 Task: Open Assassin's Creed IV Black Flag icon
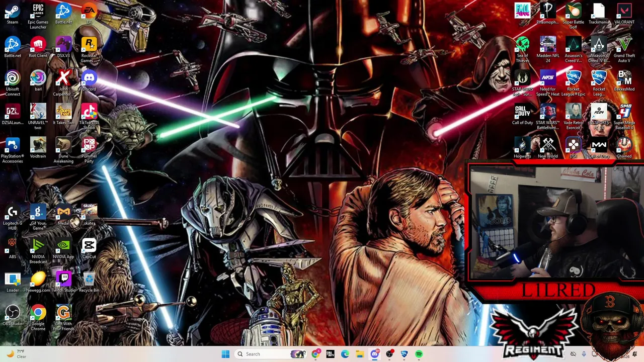click(x=599, y=50)
